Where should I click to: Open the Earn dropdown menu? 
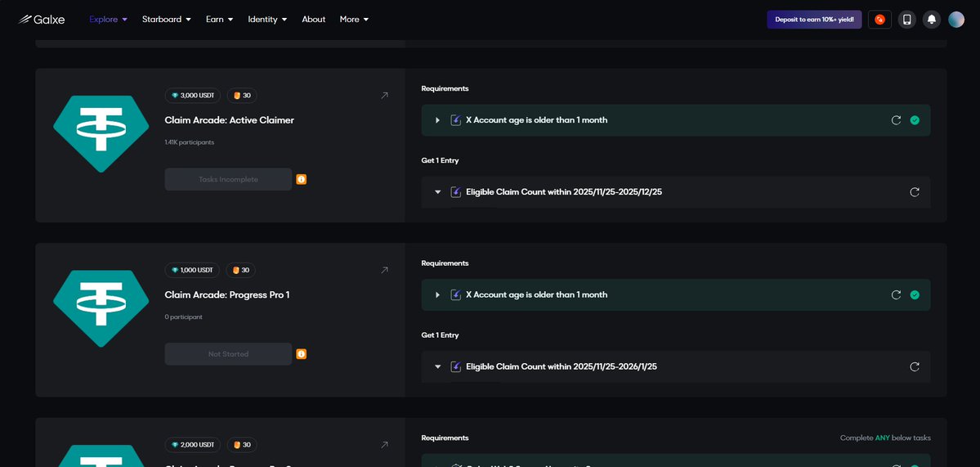coord(219,20)
